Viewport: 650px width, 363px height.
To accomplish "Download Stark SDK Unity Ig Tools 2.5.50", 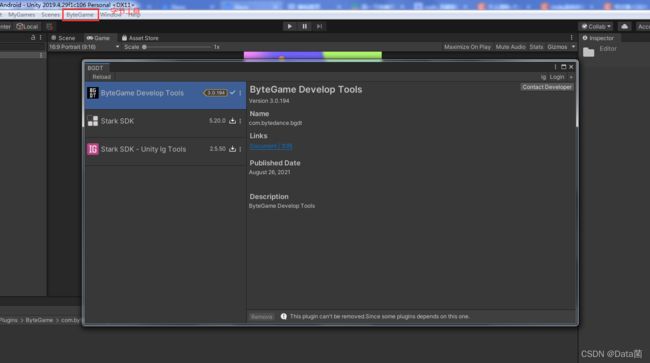I will (232, 149).
